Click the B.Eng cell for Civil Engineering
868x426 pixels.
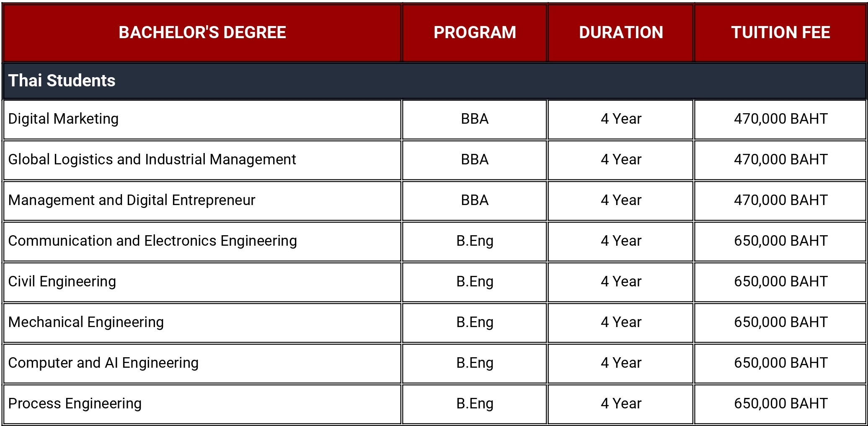point(475,282)
